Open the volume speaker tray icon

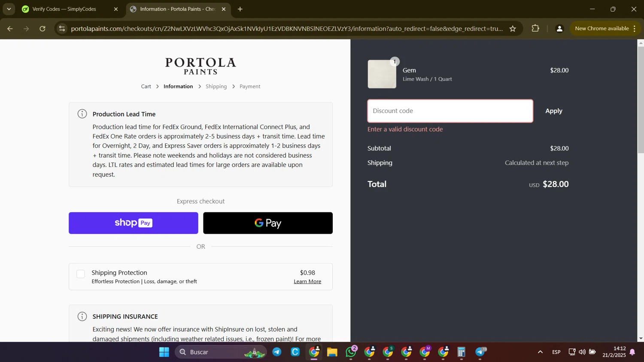point(582,352)
